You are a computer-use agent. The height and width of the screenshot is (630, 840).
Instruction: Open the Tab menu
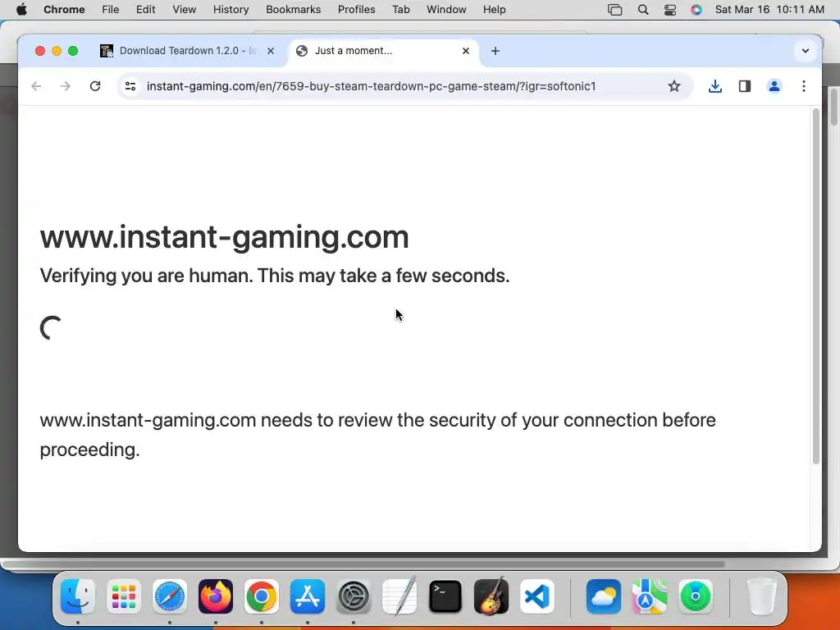(400, 10)
